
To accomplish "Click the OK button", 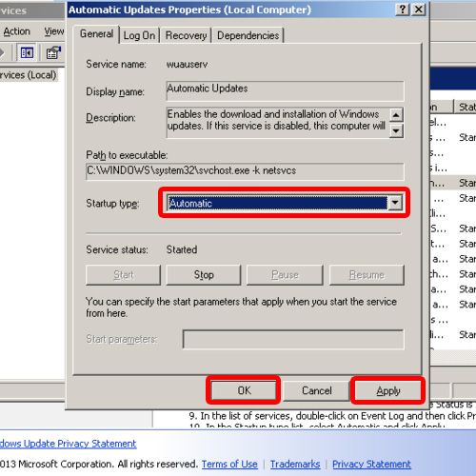I will point(244,390).
